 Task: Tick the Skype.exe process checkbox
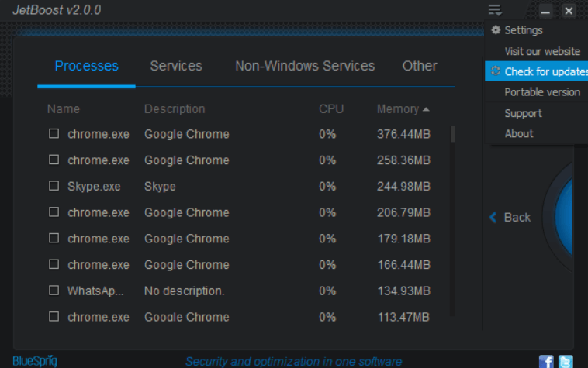point(54,186)
